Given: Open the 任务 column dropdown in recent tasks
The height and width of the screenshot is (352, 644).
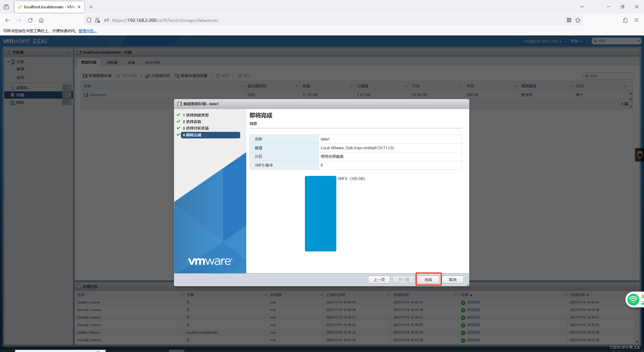Looking at the screenshot, I should click(181, 295).
